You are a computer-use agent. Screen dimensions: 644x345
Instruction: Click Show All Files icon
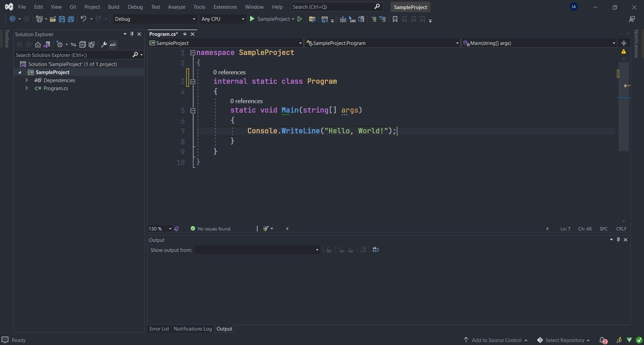tap(92, 44)
